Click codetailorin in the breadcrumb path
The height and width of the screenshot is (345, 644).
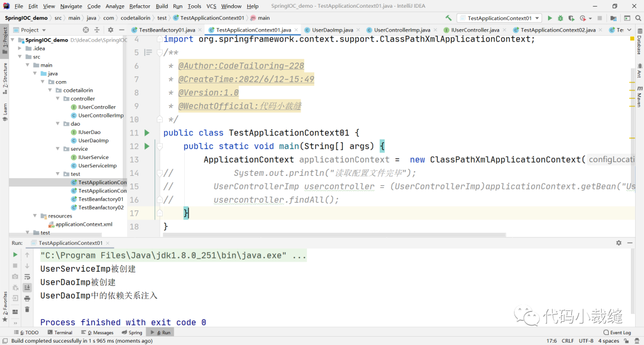[x=135, y=18]
